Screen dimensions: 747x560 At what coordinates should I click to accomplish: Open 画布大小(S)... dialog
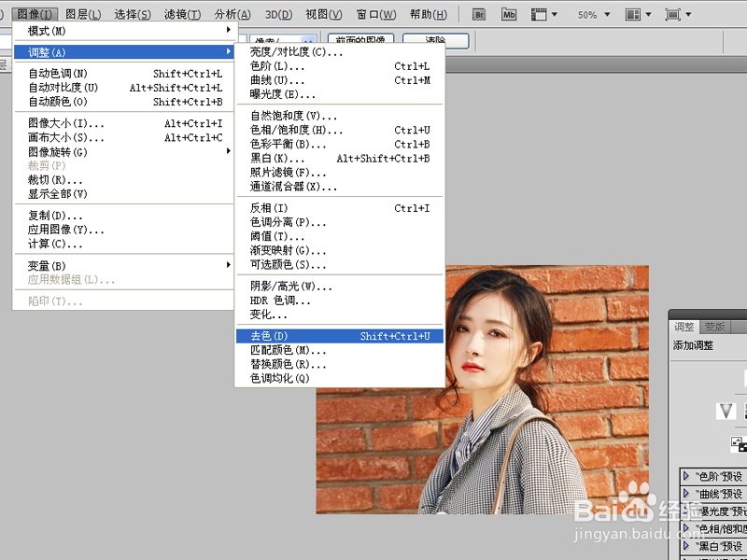[x=123, y=137]
